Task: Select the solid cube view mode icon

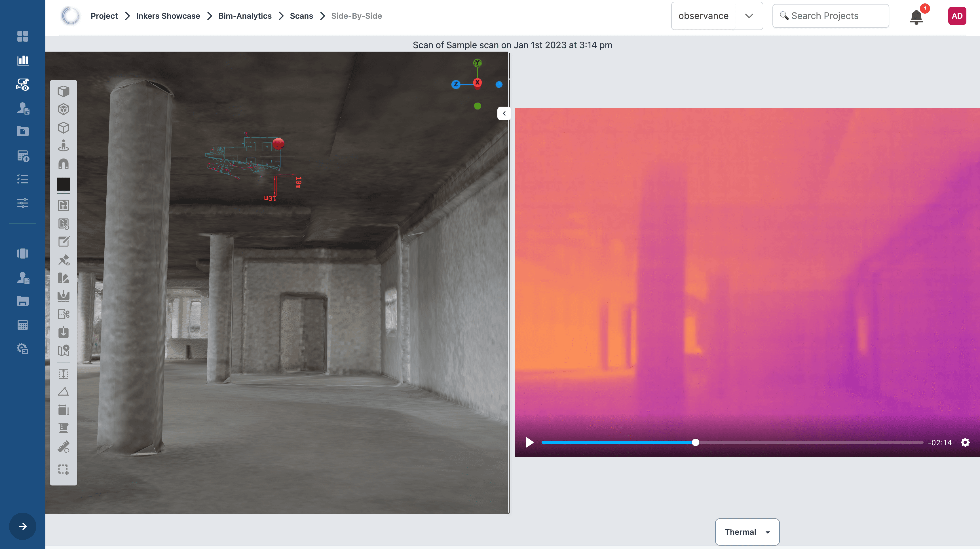Action: [64, 91]
